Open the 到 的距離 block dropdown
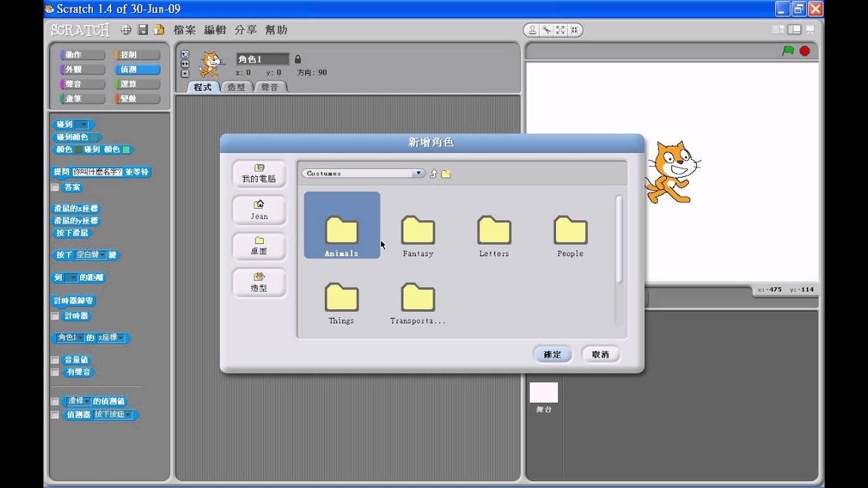The image size is (868, 488). [71, 277]
